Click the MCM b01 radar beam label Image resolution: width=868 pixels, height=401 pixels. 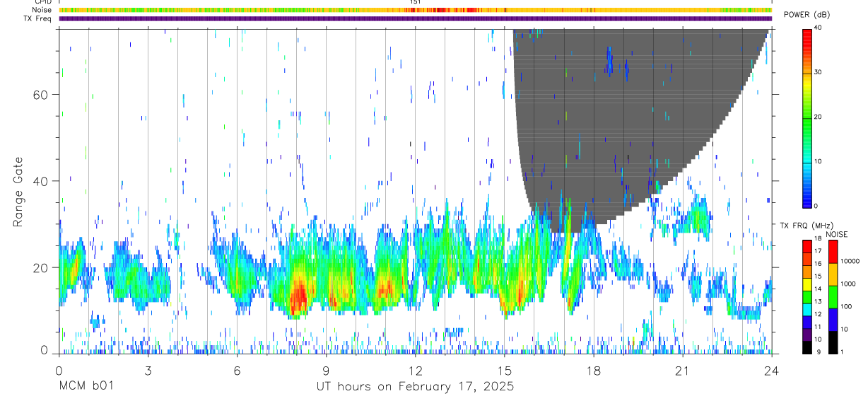pyautogui.click(x=85, y=387)
